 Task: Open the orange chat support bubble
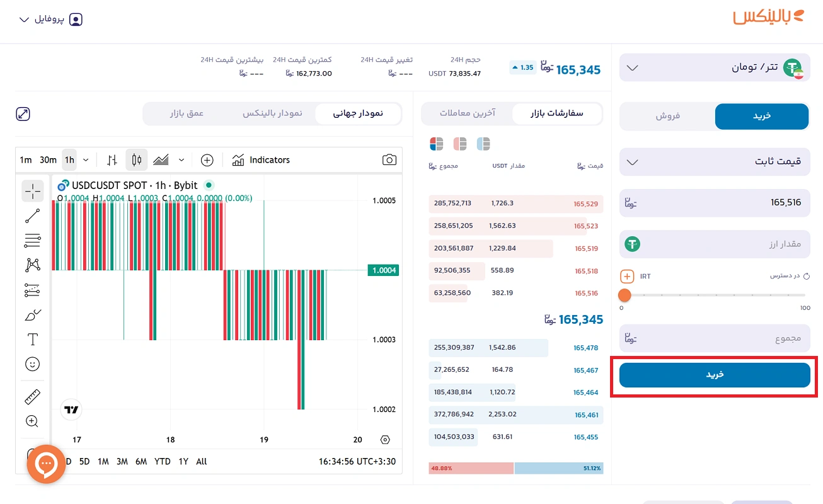coord(46,464)
